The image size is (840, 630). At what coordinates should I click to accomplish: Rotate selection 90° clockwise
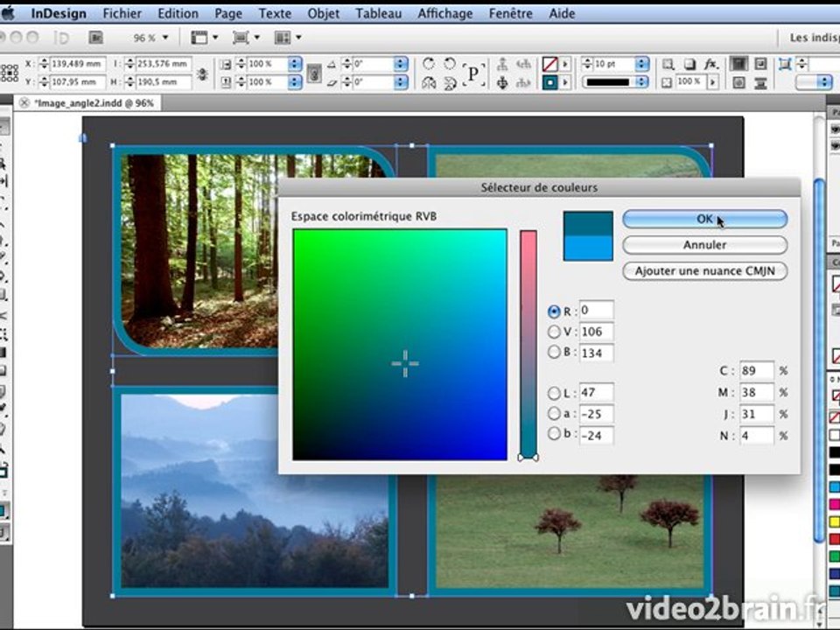pos(429,64)
